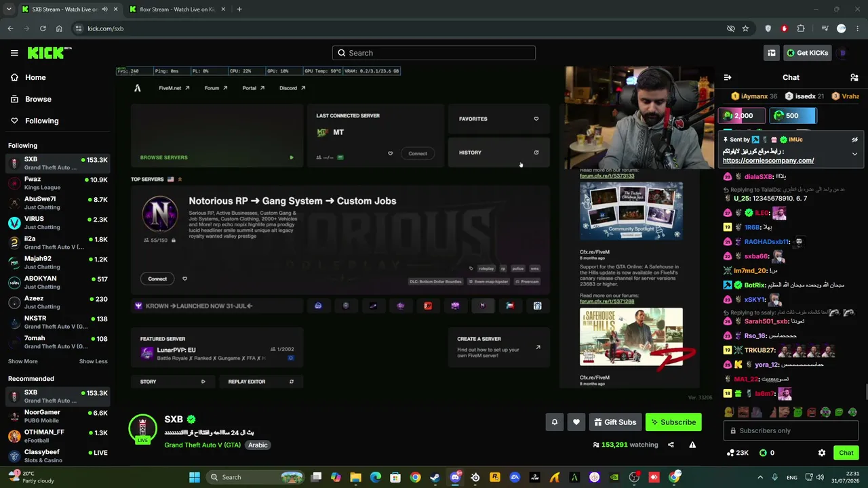Open the Chrome three-dot menu

pos(858,28)
